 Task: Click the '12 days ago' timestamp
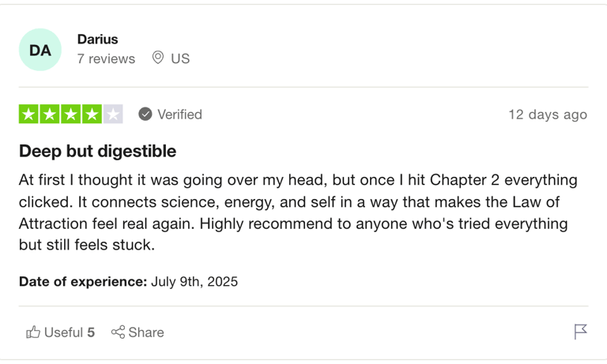[548, 114]
